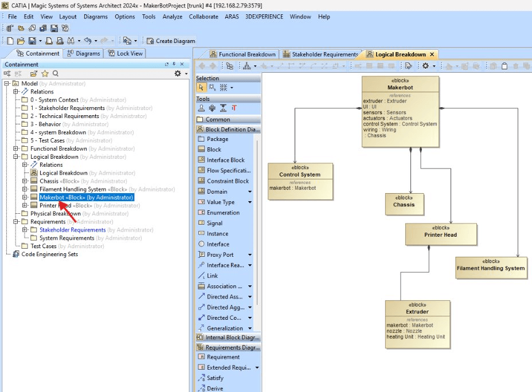Expand the Chassis Block tree node
The image size is (532, 392).
click(25, 181)
